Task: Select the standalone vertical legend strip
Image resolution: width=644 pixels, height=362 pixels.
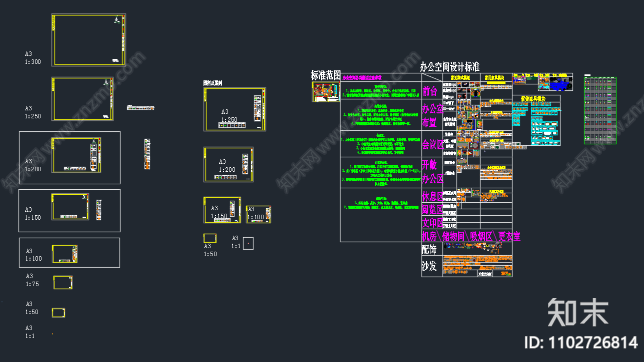Action: point(147,154)
